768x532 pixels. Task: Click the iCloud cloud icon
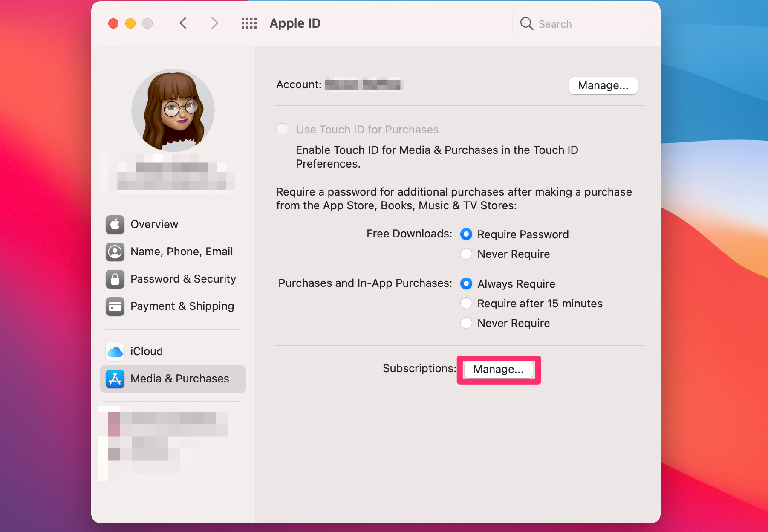tap(115, 351)
